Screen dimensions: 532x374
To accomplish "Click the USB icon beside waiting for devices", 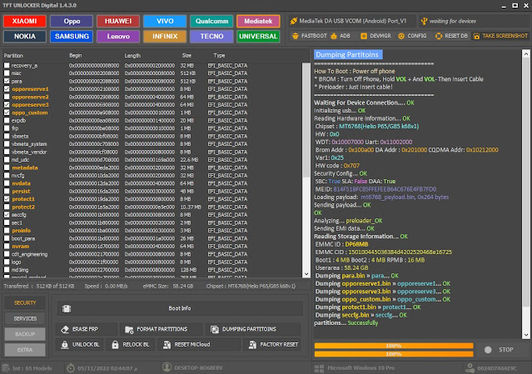I will click(x=424, y=21).
